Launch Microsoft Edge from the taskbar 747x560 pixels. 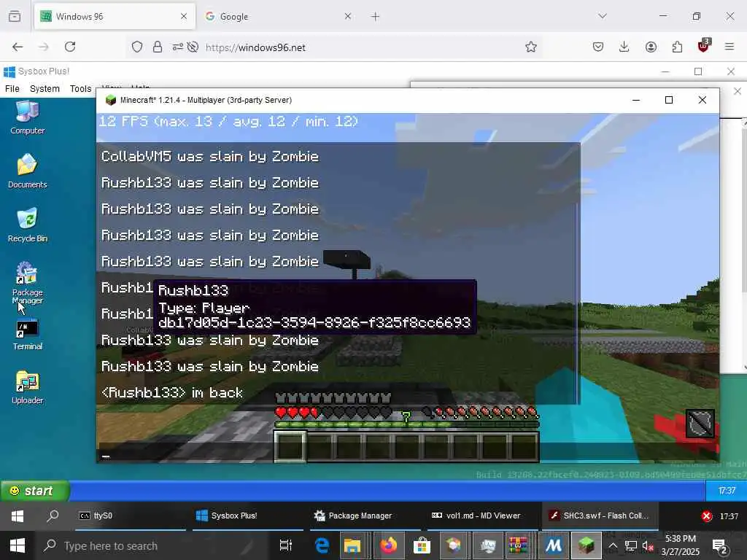[x=322, y=545]
